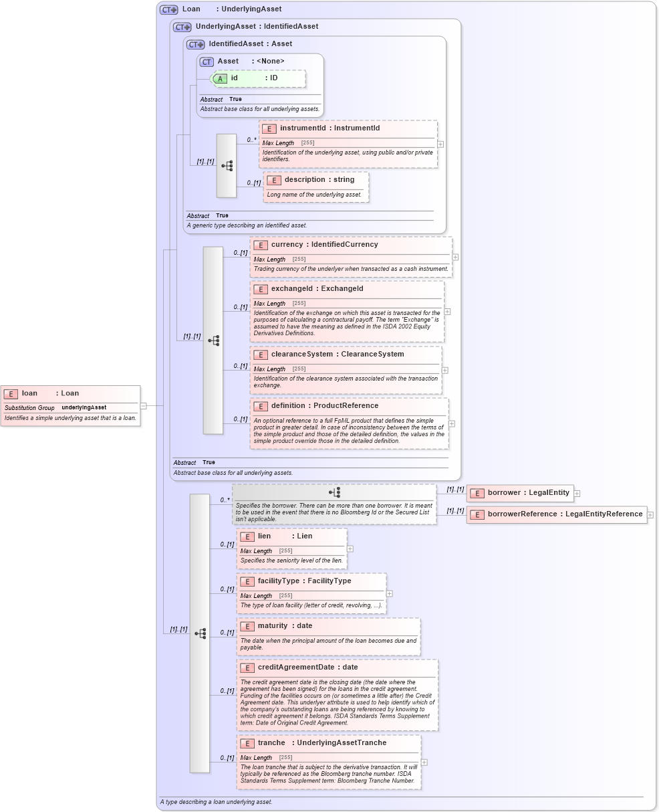This screenshot has width=659, height=812.
Task: Click the E icon beside creditAgreementDate
Action: click(x=246, y=667)
